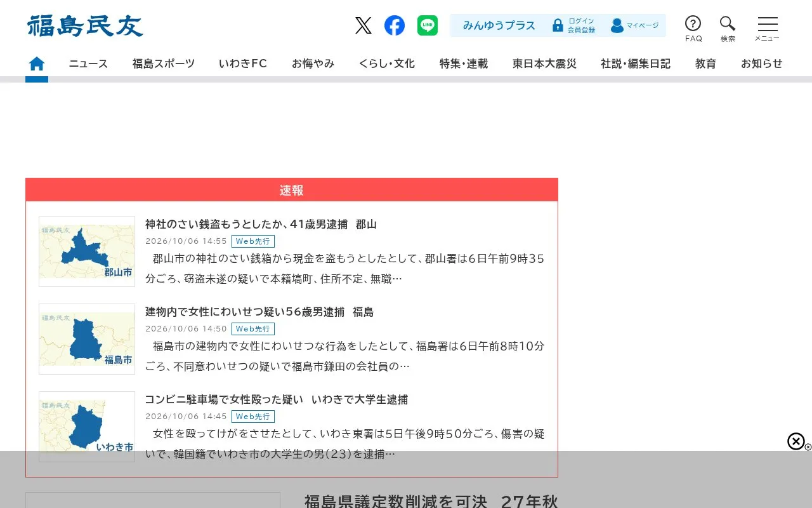Open the くらし・文化 nav tab
Screen dimensions: 812x508
[x=387, y=63]
